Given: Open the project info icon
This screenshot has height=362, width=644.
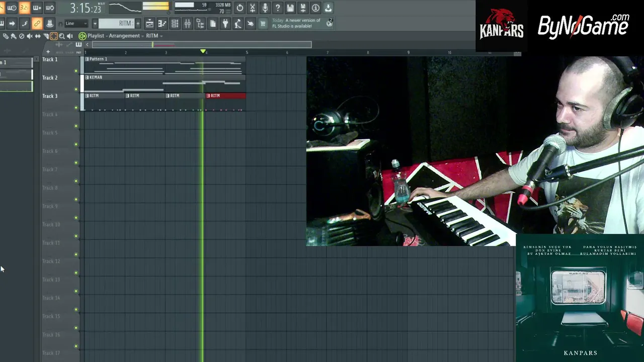Looking at the screenshot, I should point(315,8).
